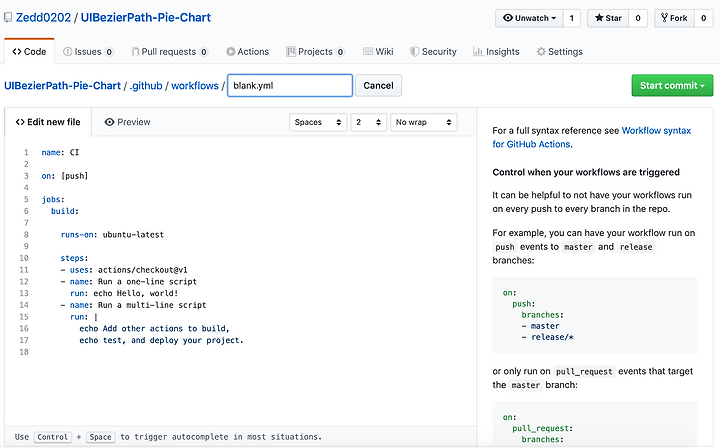Click the Security shield icon

tap(414, 51)
